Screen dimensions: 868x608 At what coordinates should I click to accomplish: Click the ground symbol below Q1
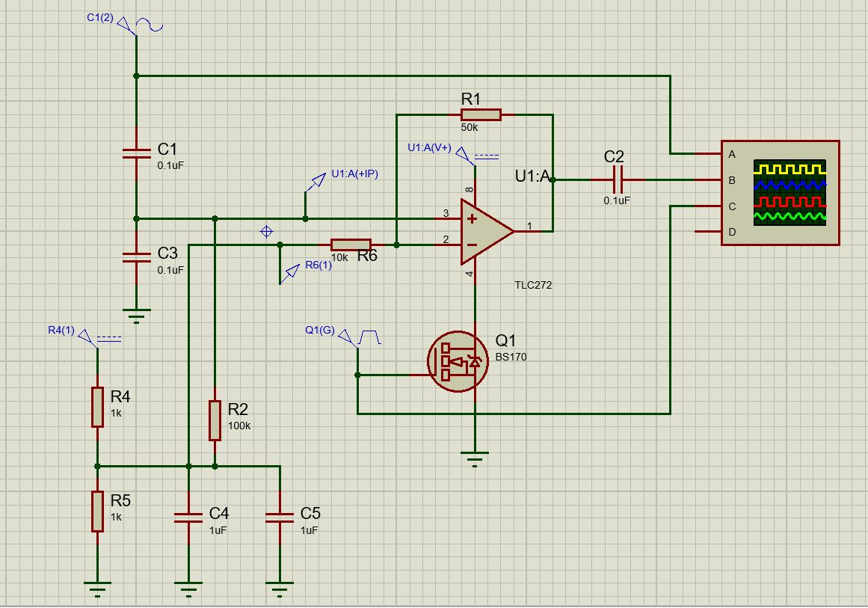[x=475, y=459]
